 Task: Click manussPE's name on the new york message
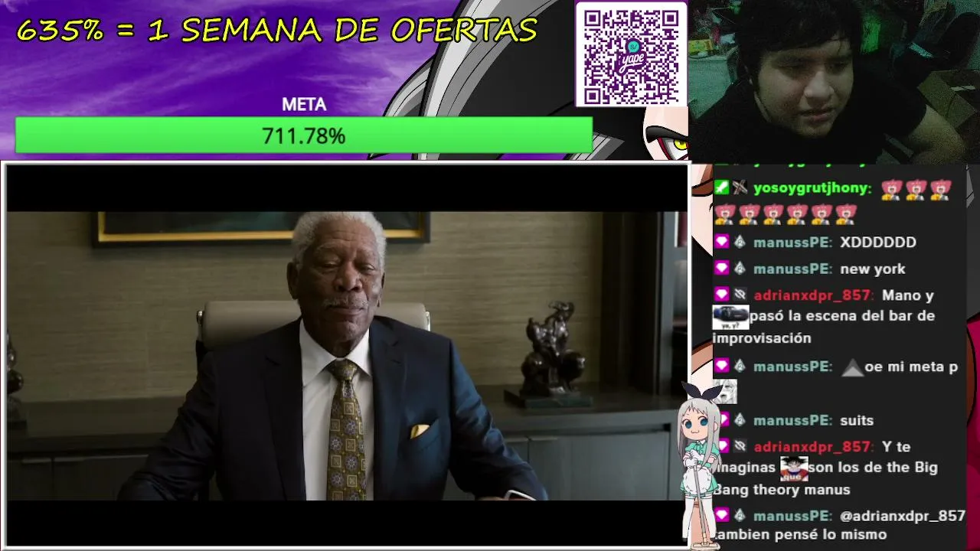[x=792, y=269]
